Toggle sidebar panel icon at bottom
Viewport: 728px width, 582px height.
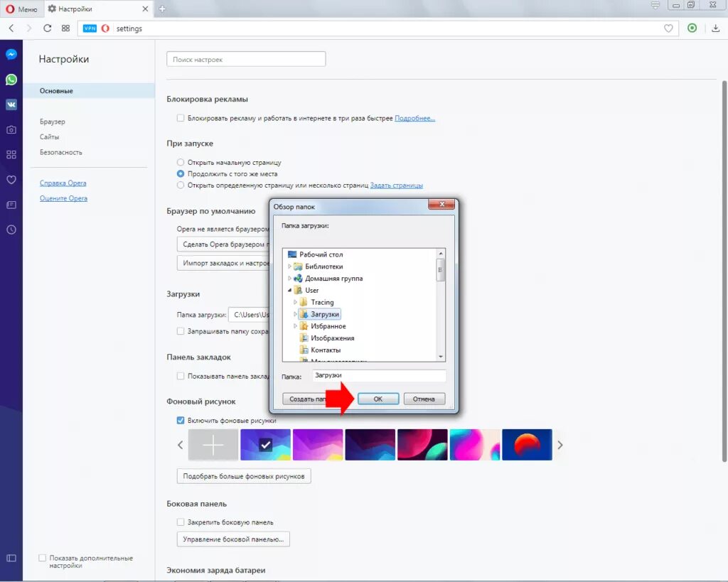point(11,558)
